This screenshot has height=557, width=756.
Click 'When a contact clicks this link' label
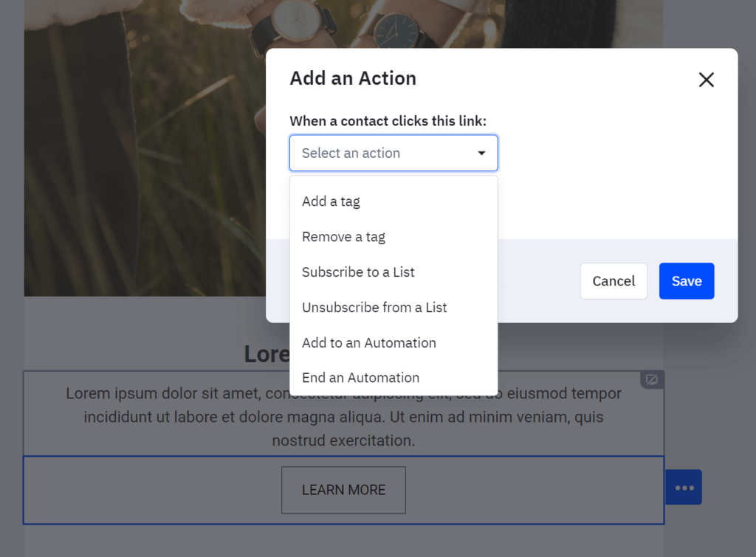(x=388, y=121)
